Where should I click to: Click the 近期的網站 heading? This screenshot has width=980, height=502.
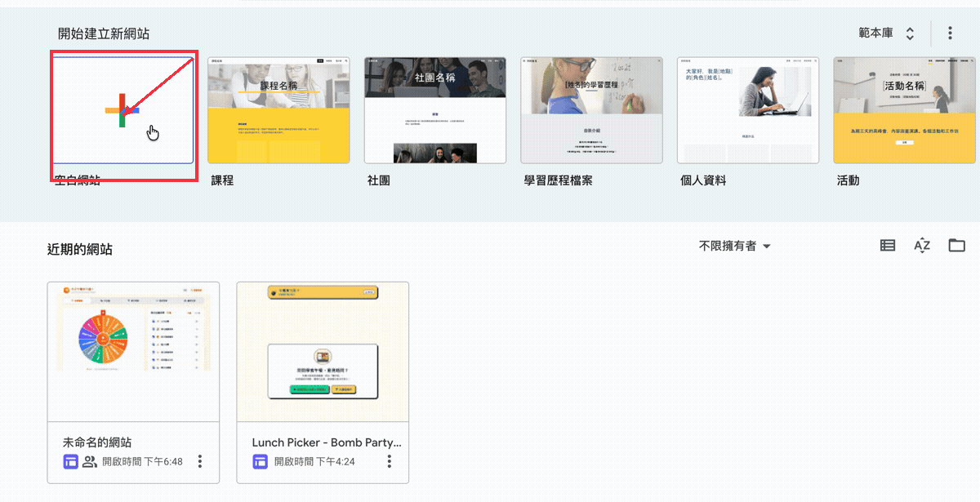(80, 249)
